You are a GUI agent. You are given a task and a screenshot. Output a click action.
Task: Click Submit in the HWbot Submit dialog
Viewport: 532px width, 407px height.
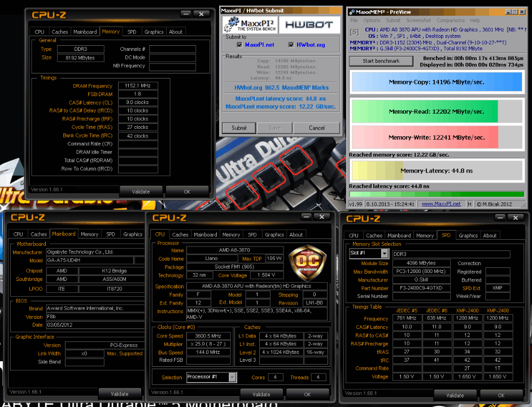click(x=239, y=128)
